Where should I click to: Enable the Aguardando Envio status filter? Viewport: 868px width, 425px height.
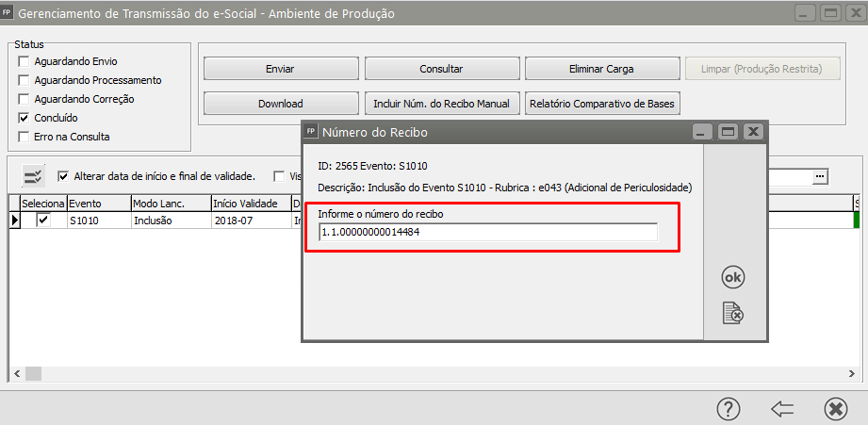[24, 61]
